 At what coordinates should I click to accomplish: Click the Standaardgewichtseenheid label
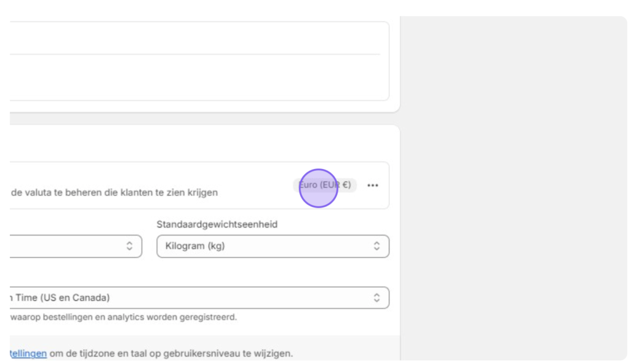(x=217, y=224)
